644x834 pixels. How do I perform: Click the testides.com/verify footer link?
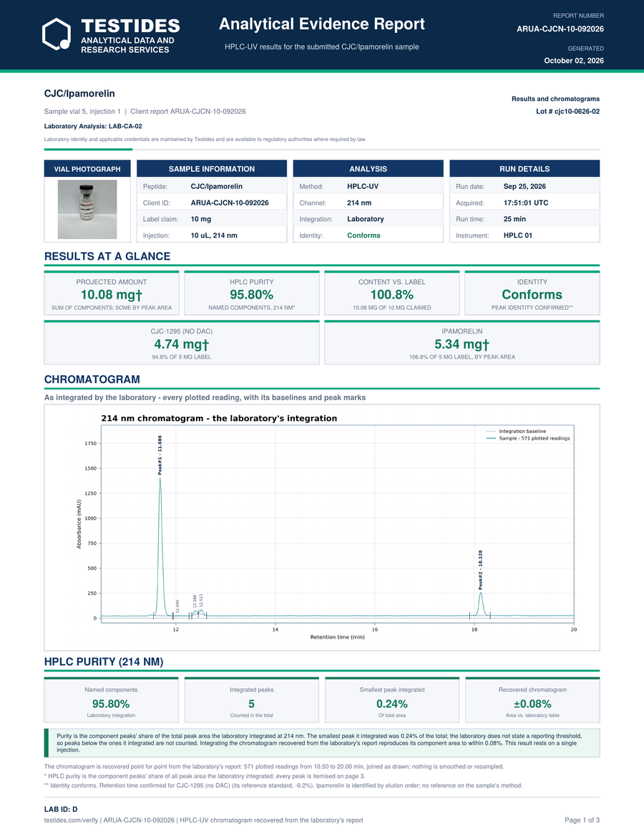[72, 820]
